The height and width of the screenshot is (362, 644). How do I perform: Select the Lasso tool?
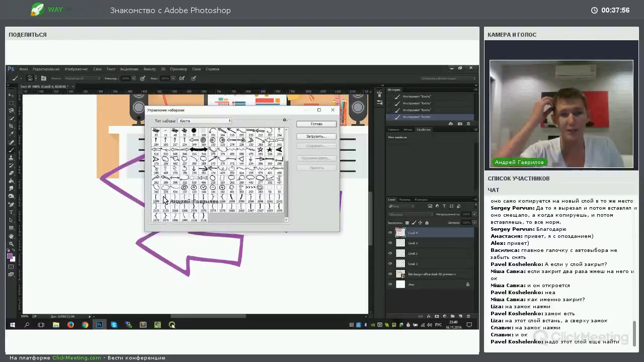click(x=11, y=110)
